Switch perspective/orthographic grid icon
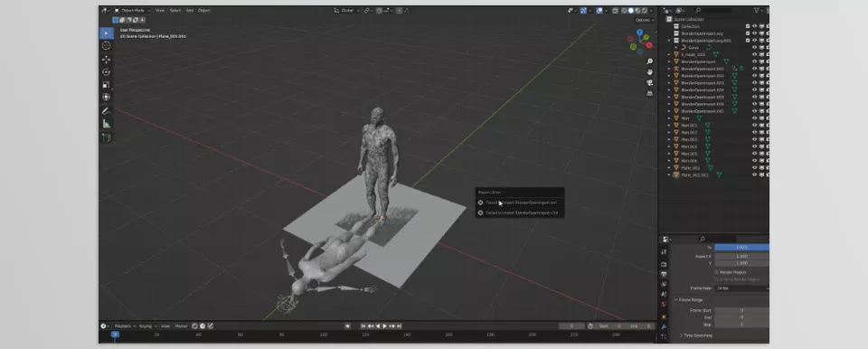Viewport: 868px width, 349px height. click(x=649, y=94)
